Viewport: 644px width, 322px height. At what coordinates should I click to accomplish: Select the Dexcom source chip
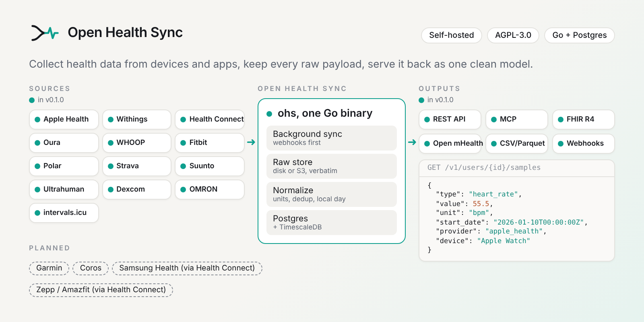tap(137, 190)
